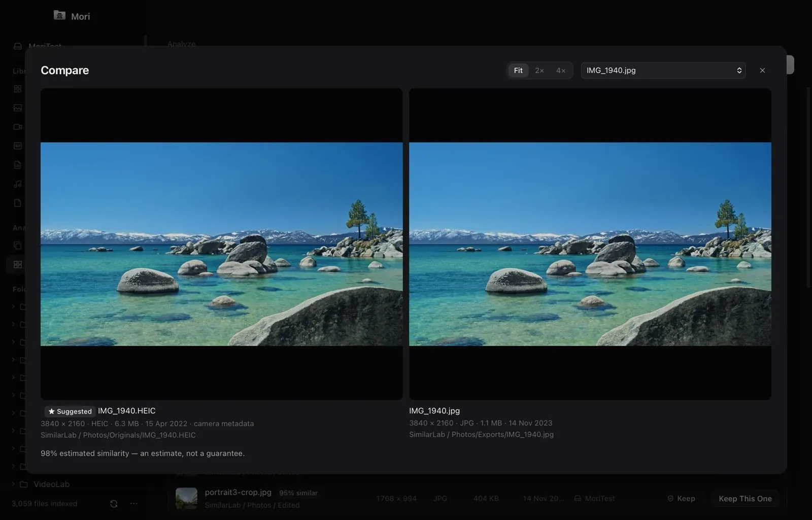
Task: Switch to 2× zoom level
Action: [x=539, y=71]
